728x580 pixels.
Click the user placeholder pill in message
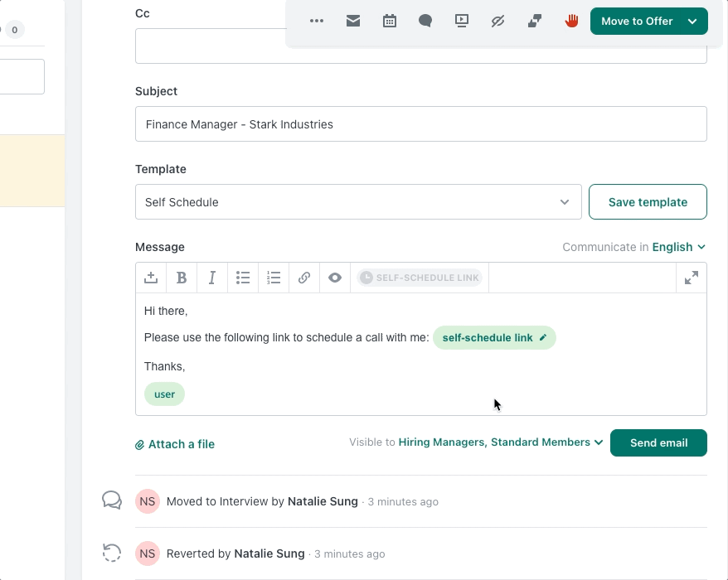164,394
